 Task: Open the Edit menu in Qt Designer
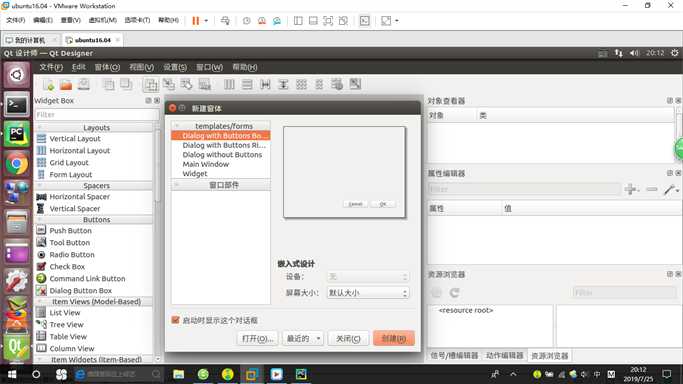[x=78, y=67]
